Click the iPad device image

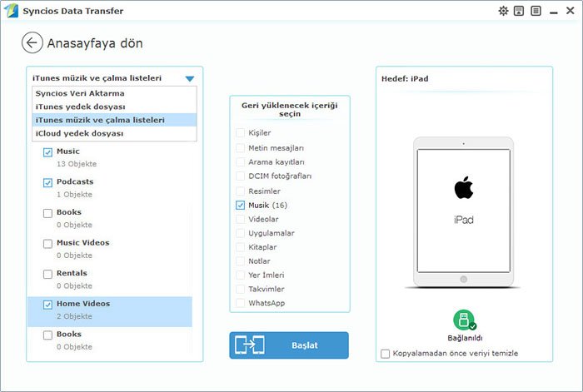pyautogui.click(x=464, y=212)
